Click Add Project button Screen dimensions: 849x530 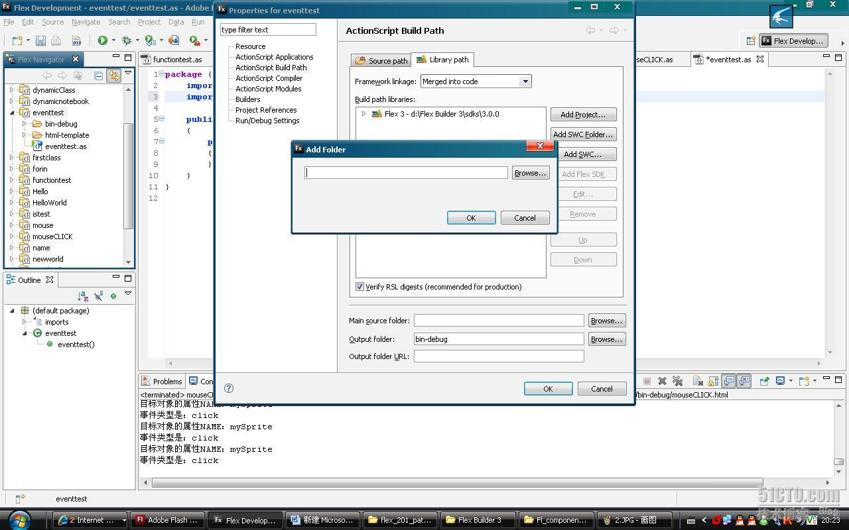(583, 115)
